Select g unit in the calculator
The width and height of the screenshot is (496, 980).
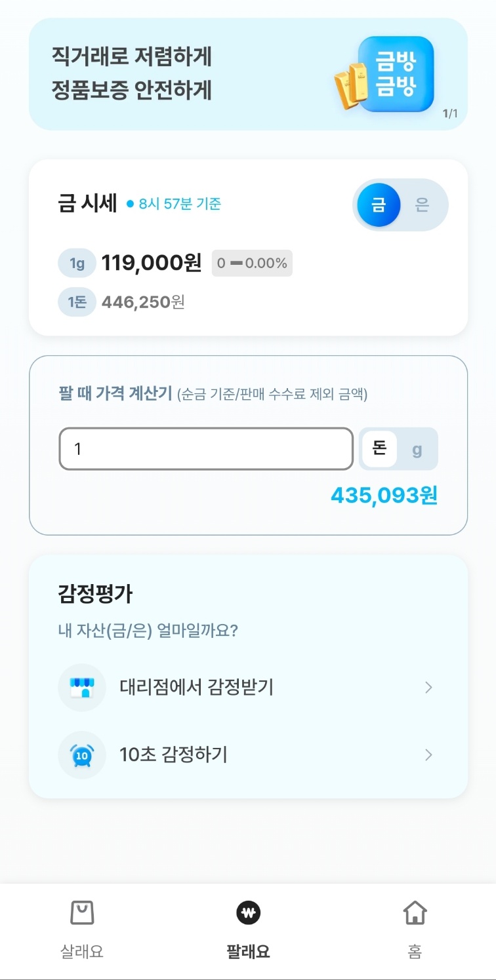417,449
